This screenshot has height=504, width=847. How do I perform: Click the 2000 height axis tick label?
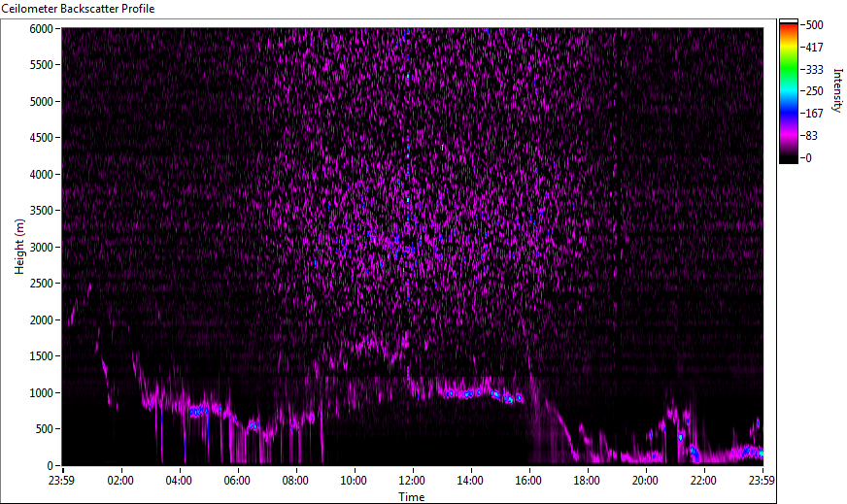(x=41, y=320)
